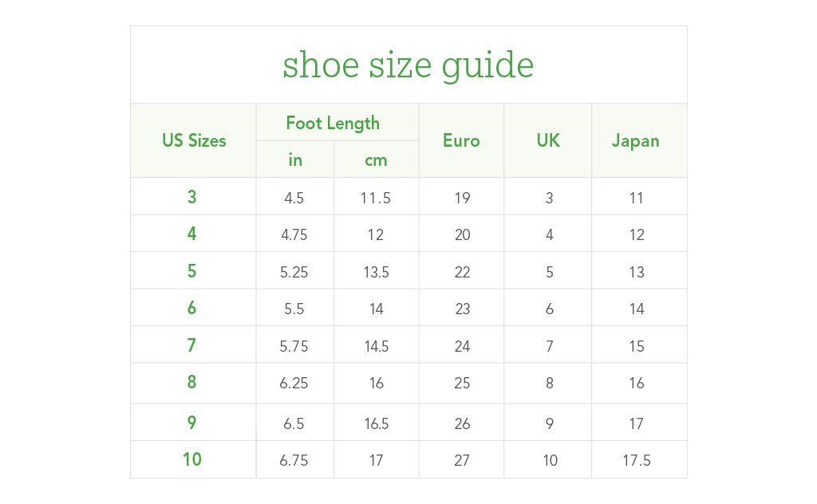Click Euro size 22 cell

(462, 272)
